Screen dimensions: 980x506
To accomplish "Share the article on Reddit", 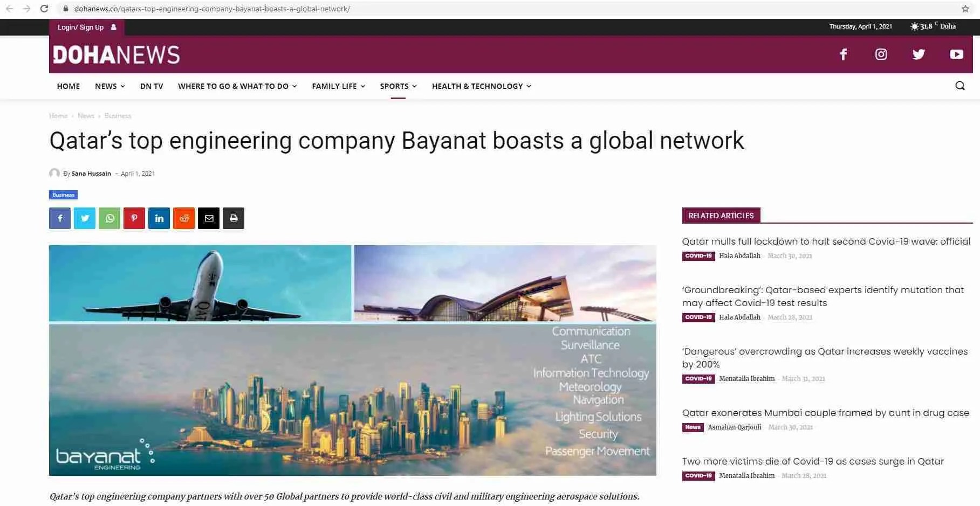I will [x=184, y=218].
